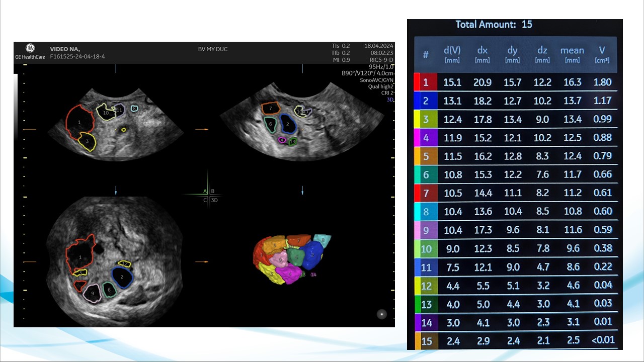Select the red follicle 1 outline in top-left view
This screenshot has width=644, height=362.
[79, 122]
